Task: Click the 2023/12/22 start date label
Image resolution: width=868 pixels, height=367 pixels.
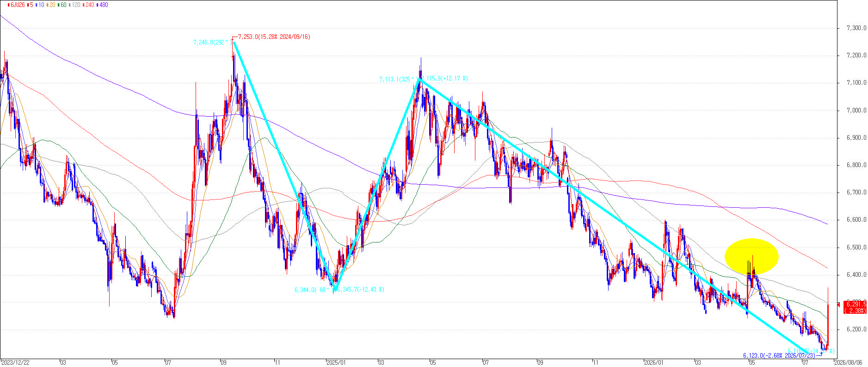Action: pos(15,363)
